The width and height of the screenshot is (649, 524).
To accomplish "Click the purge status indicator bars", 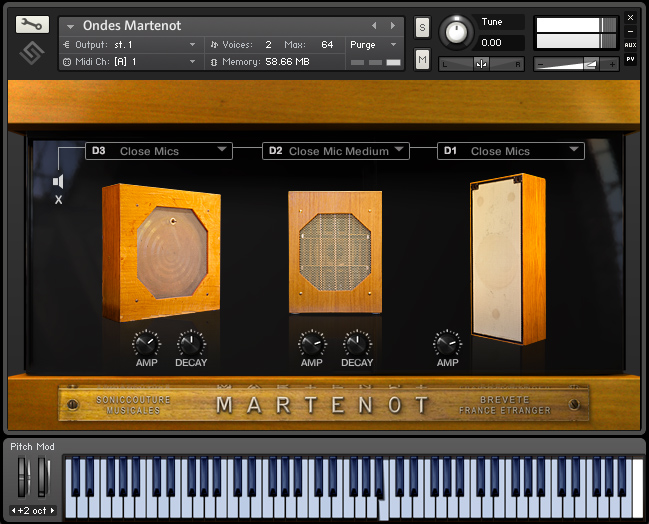I will [375, 62].
